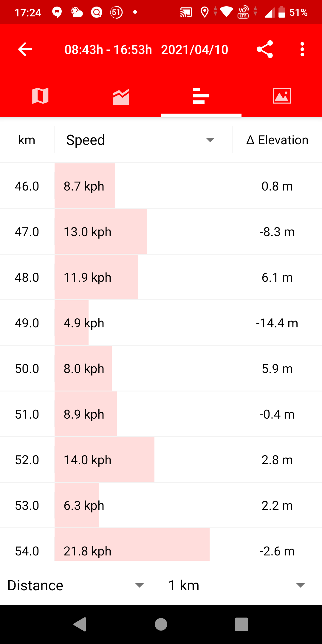Open the elevation chart tab

click(121, 97)
